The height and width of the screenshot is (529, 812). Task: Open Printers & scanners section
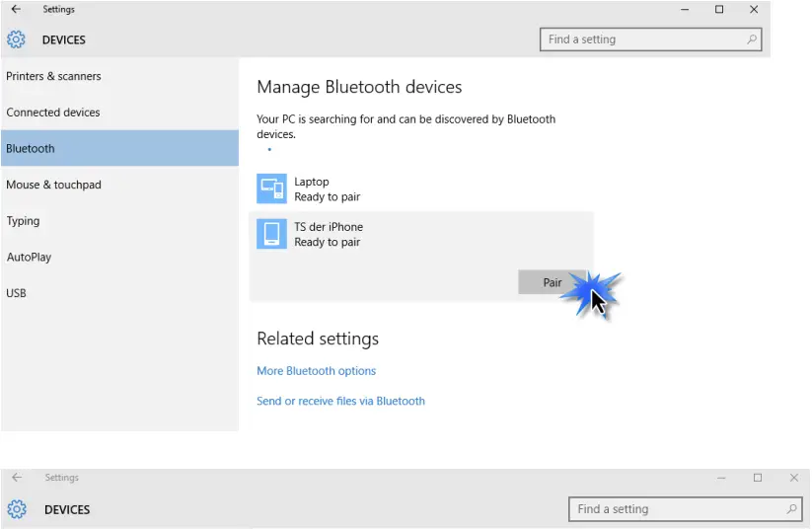[x=119, y=76]
